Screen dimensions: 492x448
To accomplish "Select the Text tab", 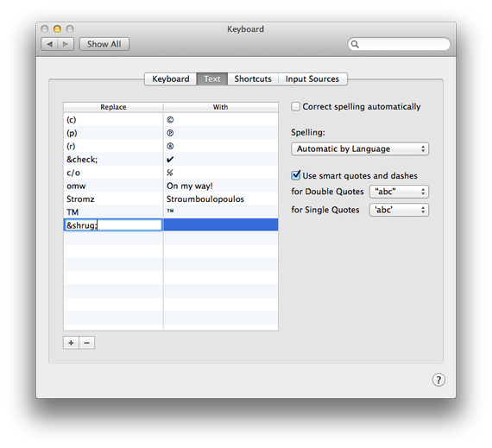I will point(212,79).
